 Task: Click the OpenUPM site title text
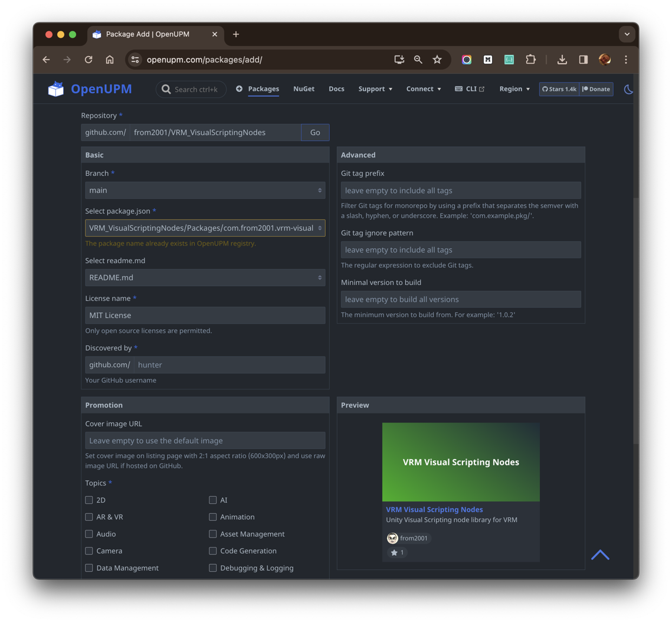click(x=101, y=89)
